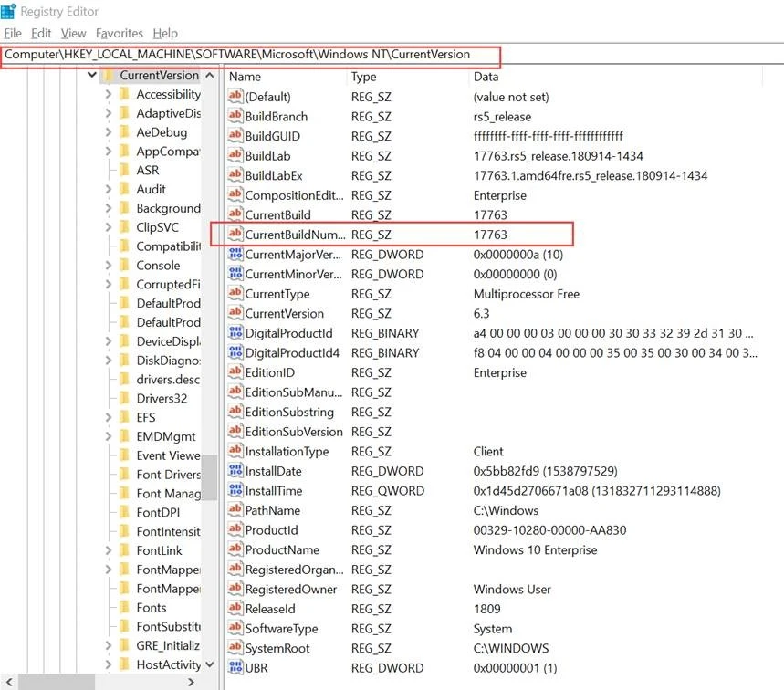This screenshot has height=690, width=784.
Task: Collapse the CurrentVersion tree node
Action: 91,76
